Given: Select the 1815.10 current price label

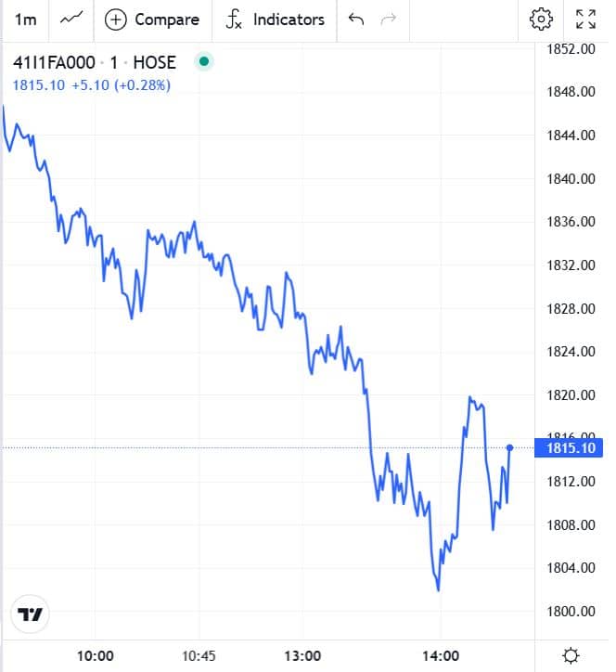Looking at the screenshot, I should [569, 448].
